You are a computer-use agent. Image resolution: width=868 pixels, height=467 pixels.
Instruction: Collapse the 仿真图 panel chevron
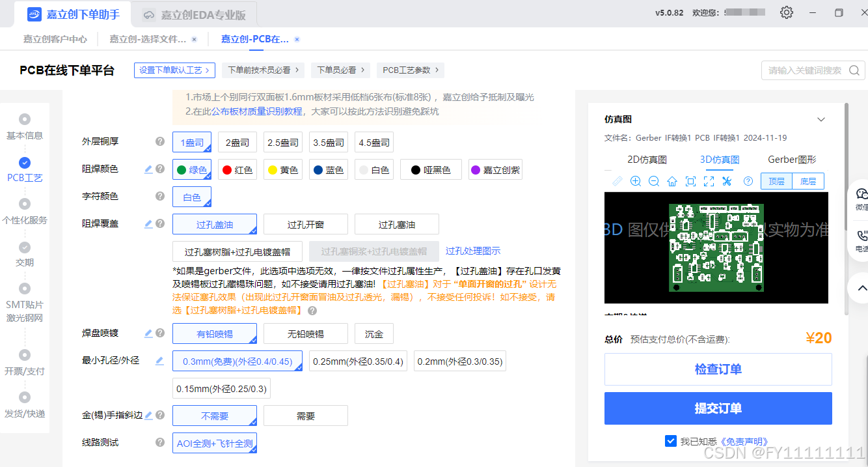tap(821, 119)
